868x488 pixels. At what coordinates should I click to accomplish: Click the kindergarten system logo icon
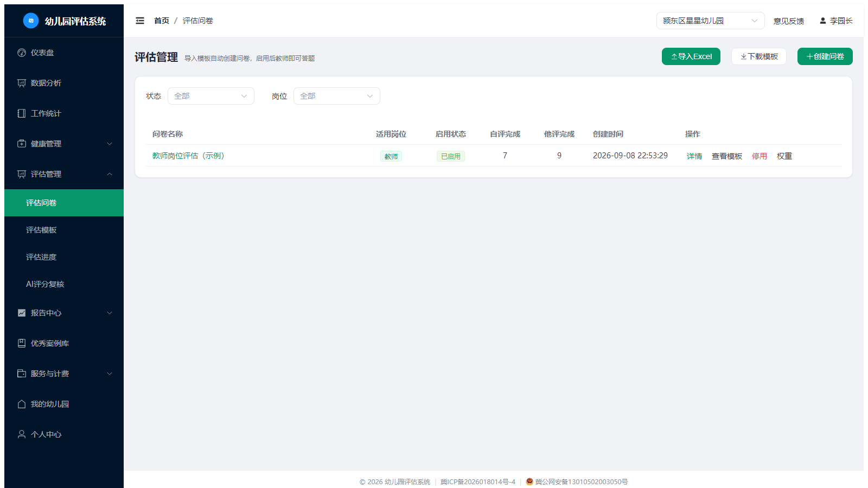pyautogui.click(x=31, y=21)
